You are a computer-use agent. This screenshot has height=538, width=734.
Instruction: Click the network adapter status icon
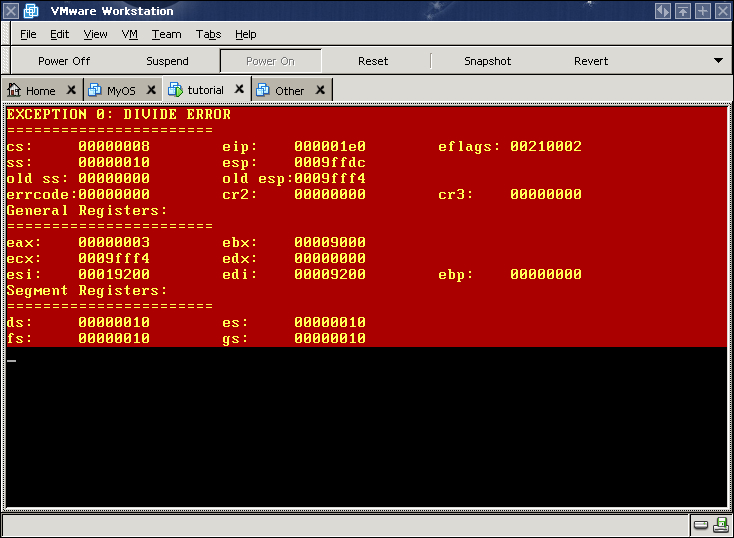(720, 525)
